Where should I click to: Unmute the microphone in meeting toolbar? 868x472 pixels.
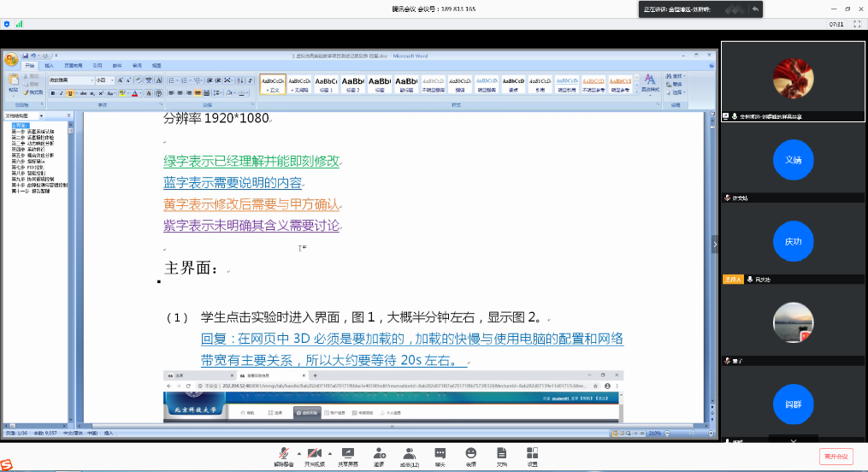[x=283, y=455]
